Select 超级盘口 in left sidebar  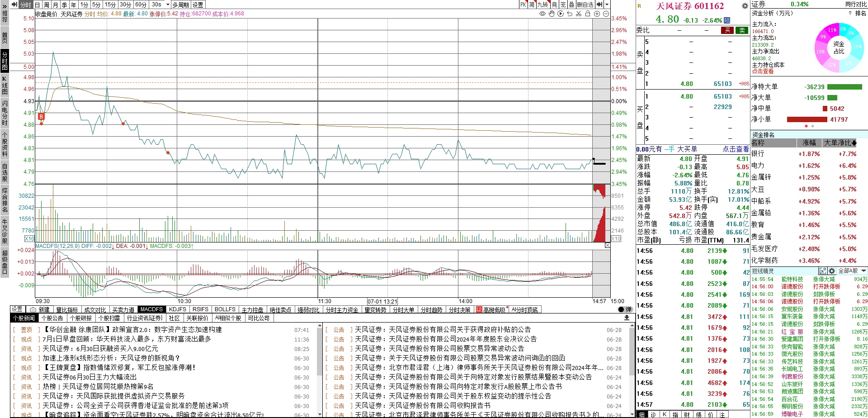point(5,261)
